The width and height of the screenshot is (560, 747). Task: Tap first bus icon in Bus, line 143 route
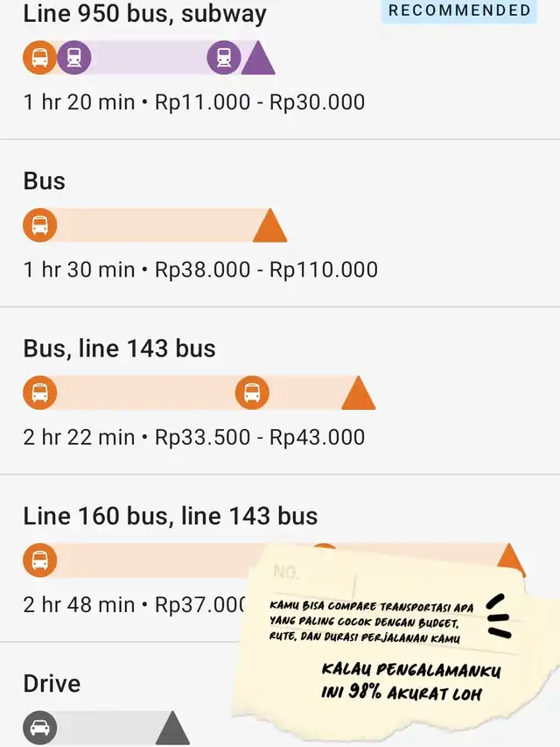[39, 393]
